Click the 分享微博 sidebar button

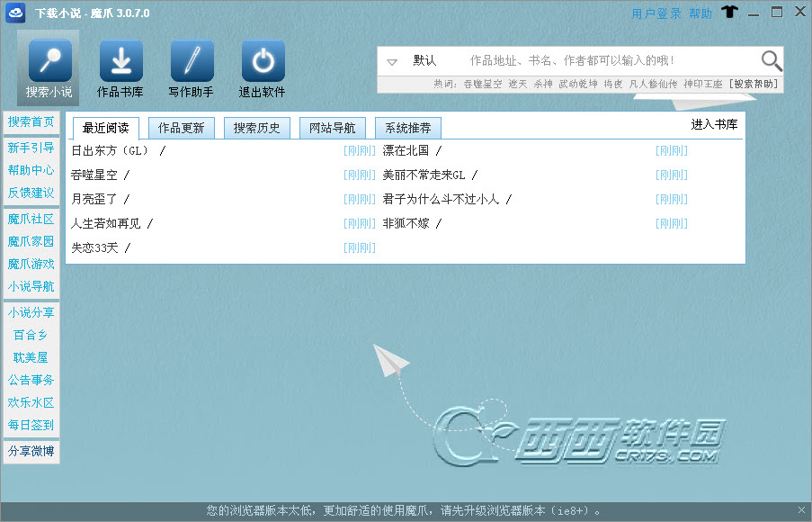[31, 451]
